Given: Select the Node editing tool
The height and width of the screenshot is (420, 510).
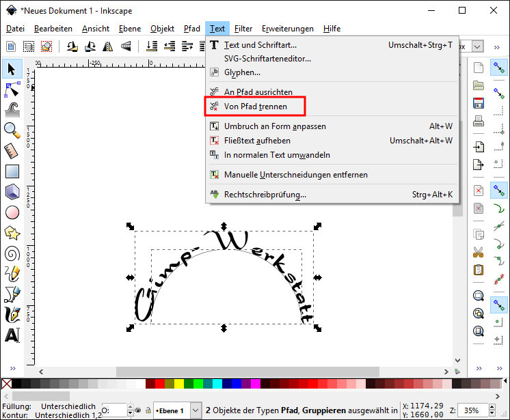Looking at the screenshot, I should coord(12,89).
